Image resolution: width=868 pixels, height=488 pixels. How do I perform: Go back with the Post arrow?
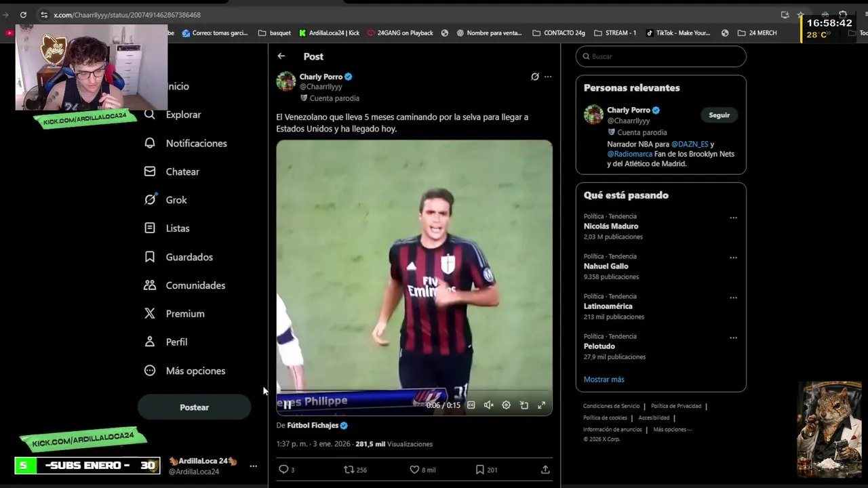[281, 56]
